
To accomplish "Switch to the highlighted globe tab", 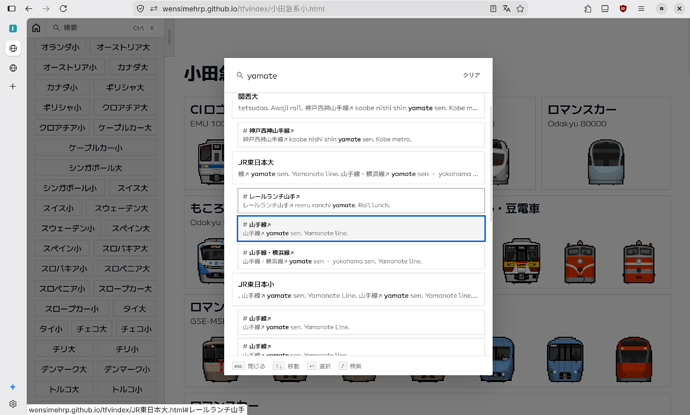I will click(13, 48).
